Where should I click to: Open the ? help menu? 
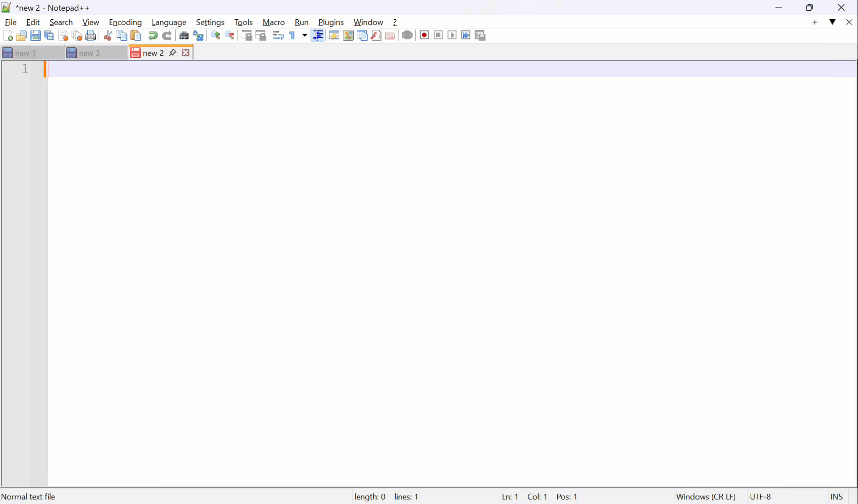point(395,22)
